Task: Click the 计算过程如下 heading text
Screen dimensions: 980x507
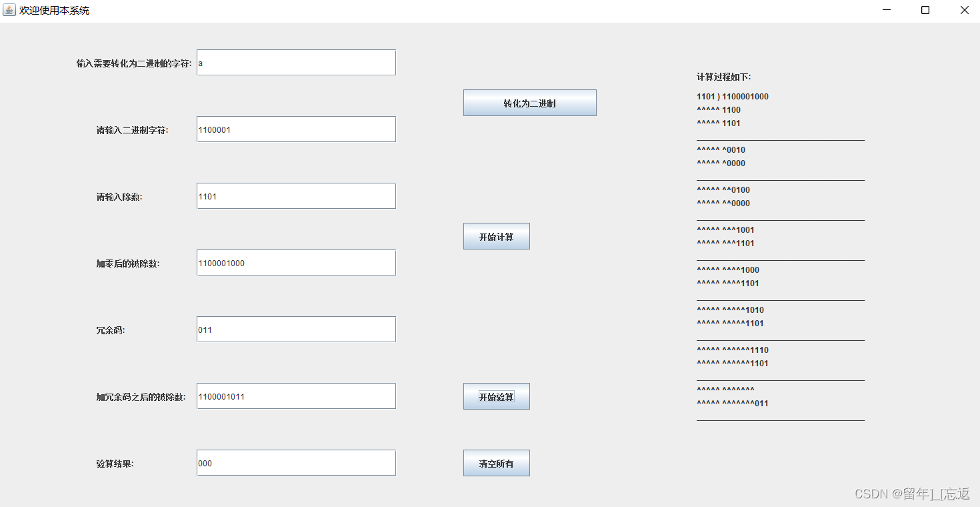Action: (724, 77)
